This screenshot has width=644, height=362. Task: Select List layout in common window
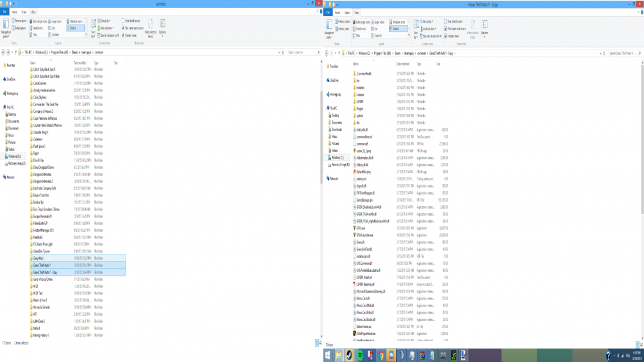[x=52, y=28]
